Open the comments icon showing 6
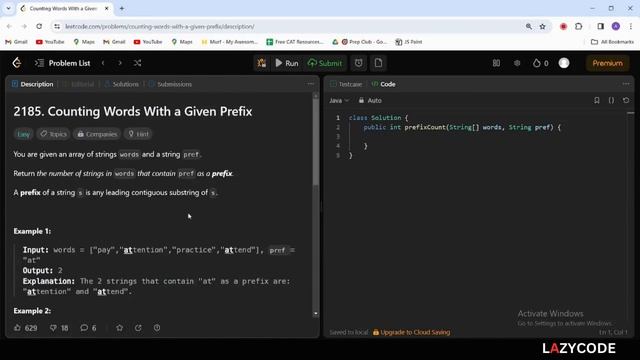This screenshot has width=640, height=360. (x=88, y=328)
